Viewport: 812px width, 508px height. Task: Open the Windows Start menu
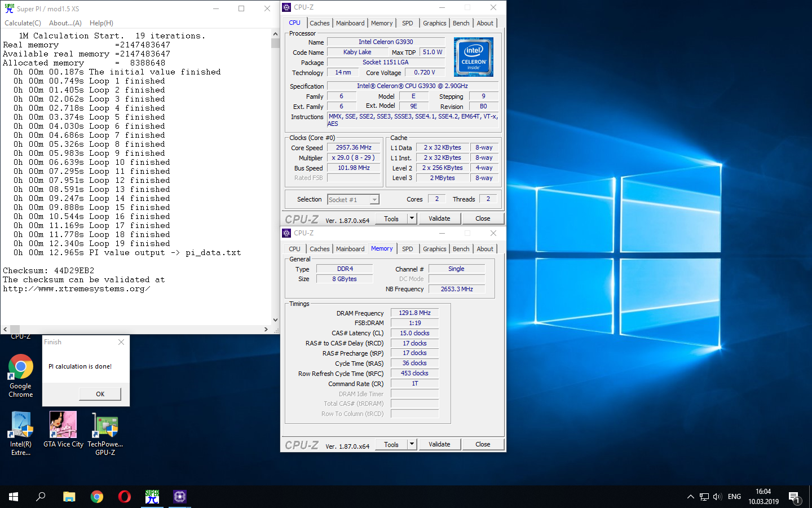click(x=14, y=497)
